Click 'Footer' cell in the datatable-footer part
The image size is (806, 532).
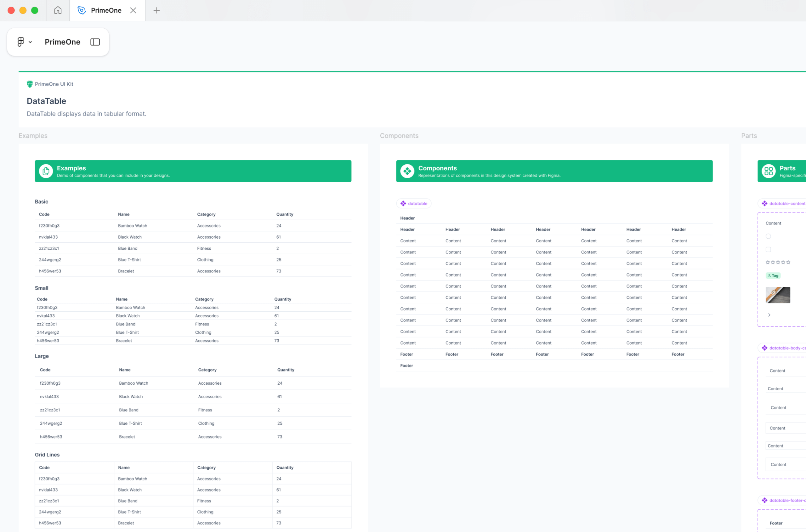point(776,523)
